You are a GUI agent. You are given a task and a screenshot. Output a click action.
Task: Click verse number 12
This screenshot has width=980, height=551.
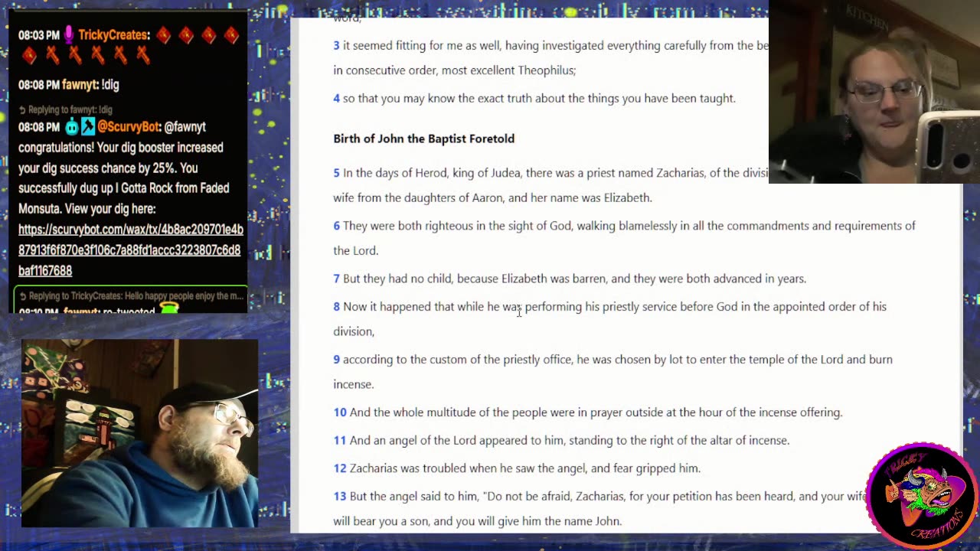pyautogui.click(x=340, y=468)
